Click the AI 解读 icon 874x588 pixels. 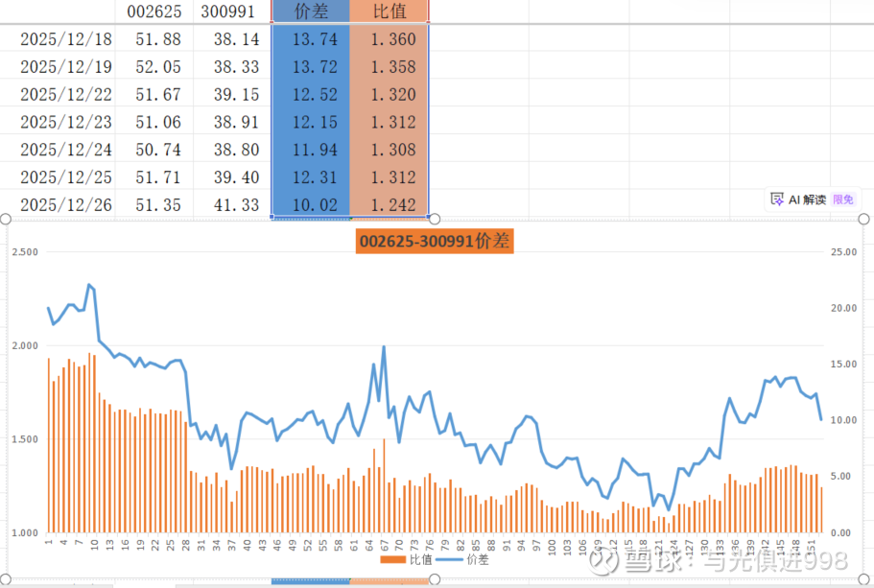point(777,200)
